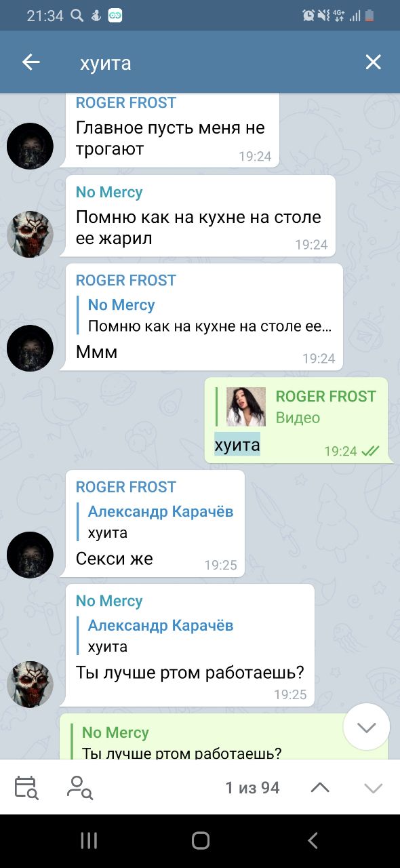Tap Android home navigation button
Image resolution: width=400 pixels, height=868 pixels.
click(201, 841)
